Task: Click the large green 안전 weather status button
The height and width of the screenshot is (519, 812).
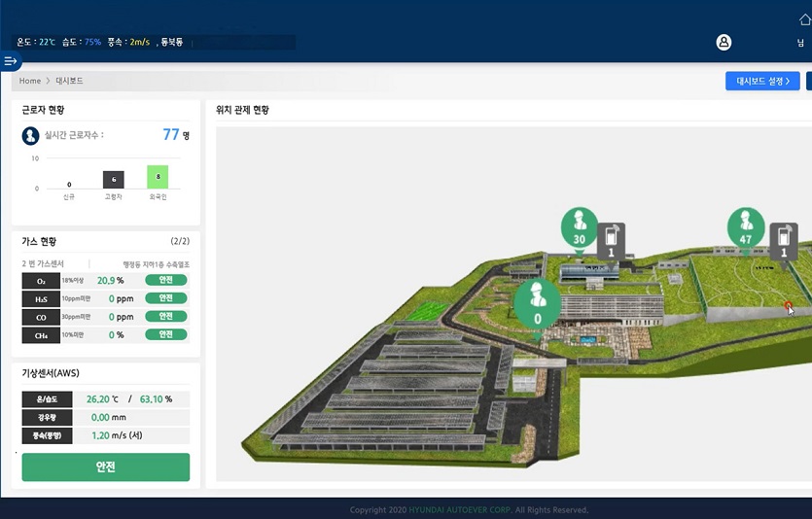Action: [106, 467]
